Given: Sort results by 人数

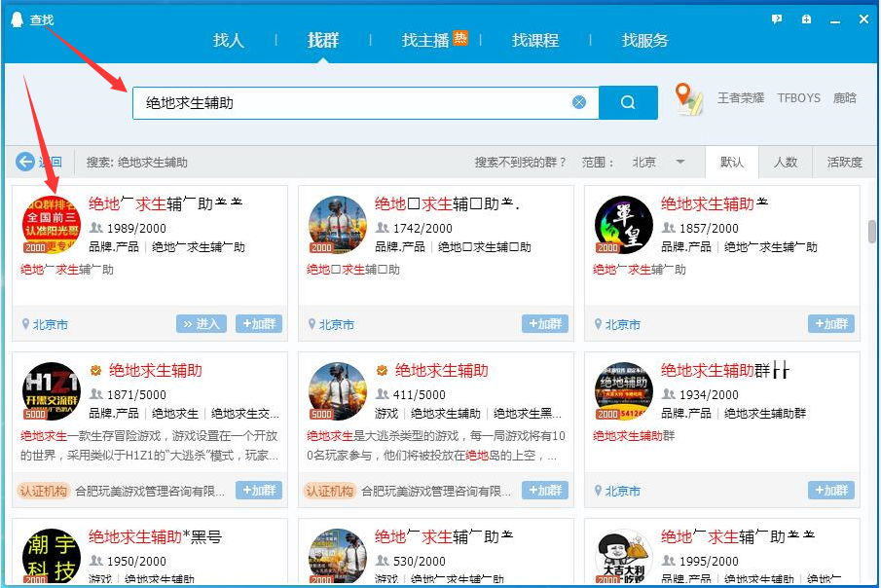Looking at the screenshot, I should coord(785,163).
